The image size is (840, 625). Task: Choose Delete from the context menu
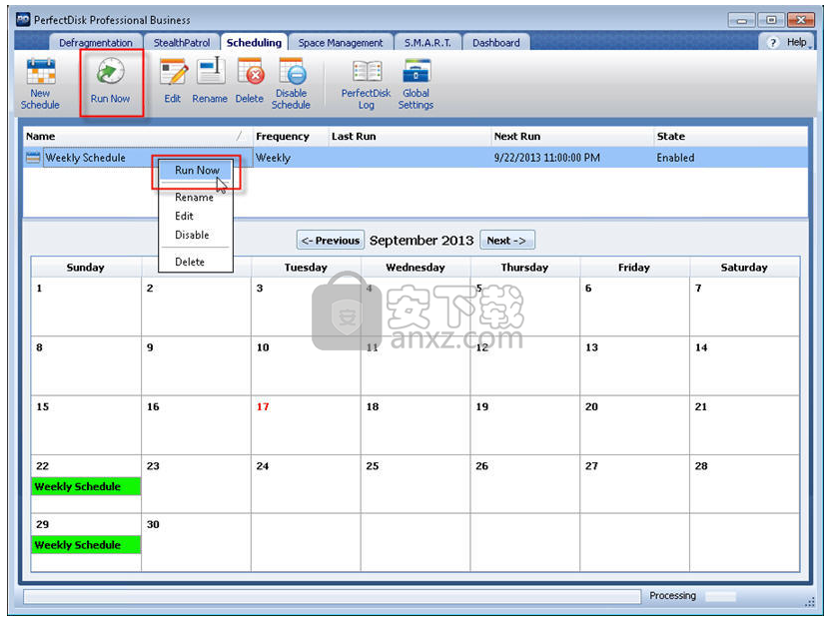pyautogui.click(x=190, y=262)
